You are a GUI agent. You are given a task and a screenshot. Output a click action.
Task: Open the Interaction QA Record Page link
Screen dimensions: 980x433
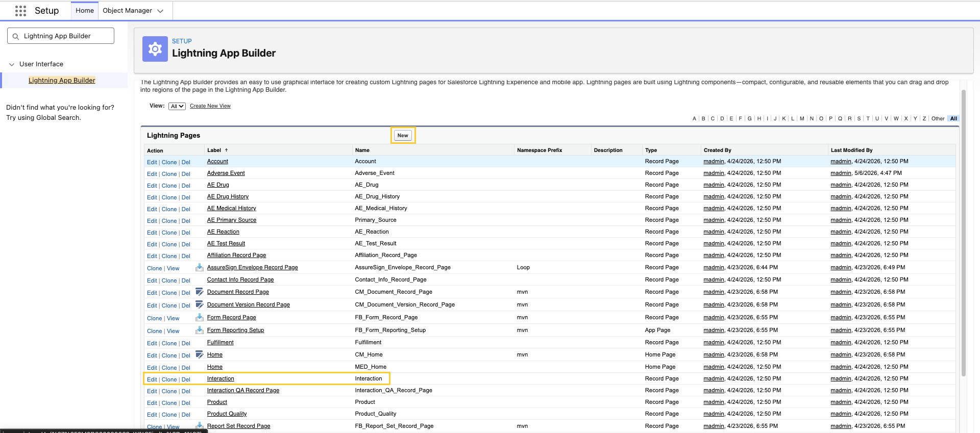pyautogui.click(x=243, y=390)
